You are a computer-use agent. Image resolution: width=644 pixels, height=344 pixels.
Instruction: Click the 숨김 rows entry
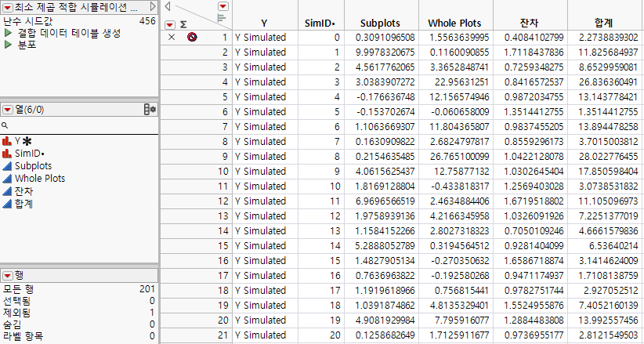(x=79, y=324)
